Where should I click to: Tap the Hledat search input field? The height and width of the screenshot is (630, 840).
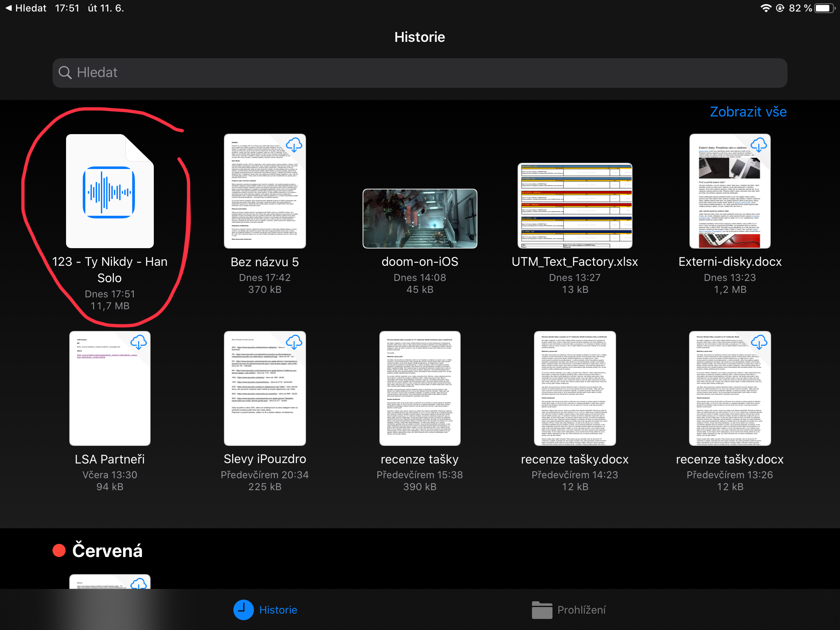tap(420, 73)
